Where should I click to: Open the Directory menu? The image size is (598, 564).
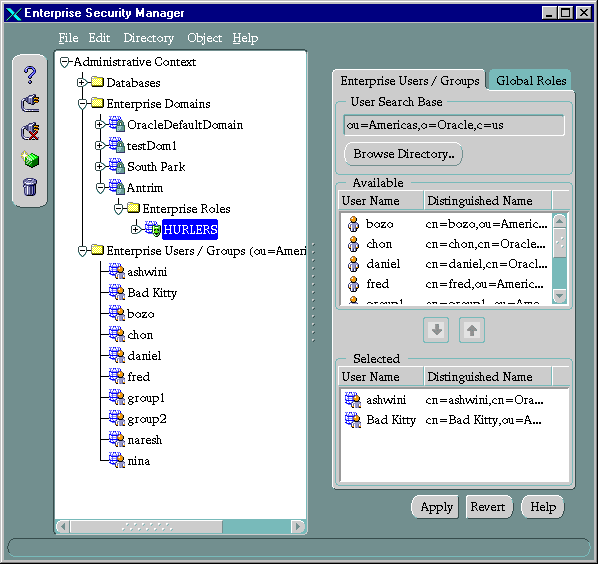pos(148,38)
